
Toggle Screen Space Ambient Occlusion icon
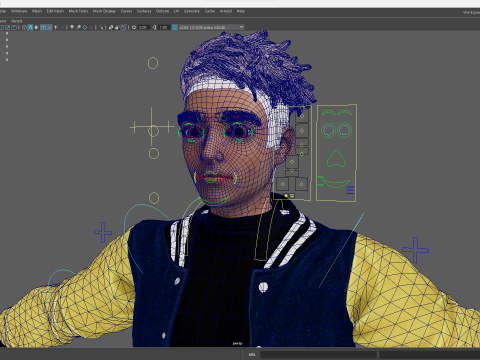tap(72, 27)
